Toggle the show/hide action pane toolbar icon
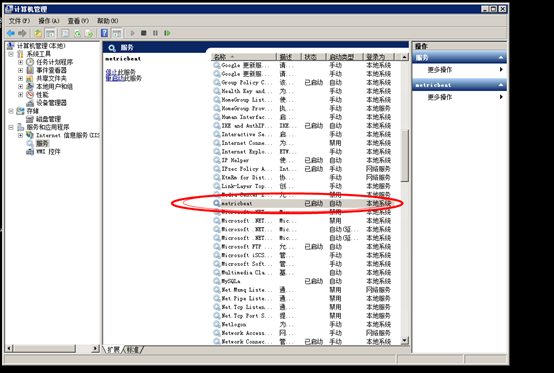 coord(117,33)
